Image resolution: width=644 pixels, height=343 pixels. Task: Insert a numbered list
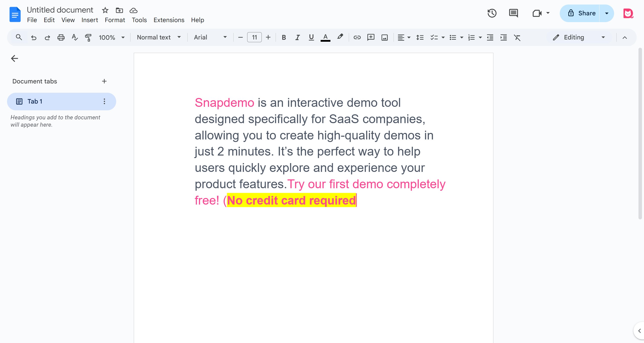(x=471, y=37)
